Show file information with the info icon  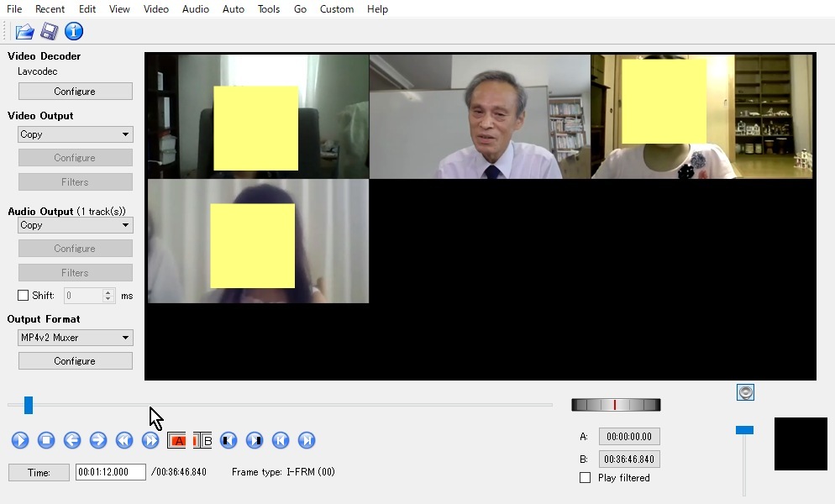[x=74, y=31]
